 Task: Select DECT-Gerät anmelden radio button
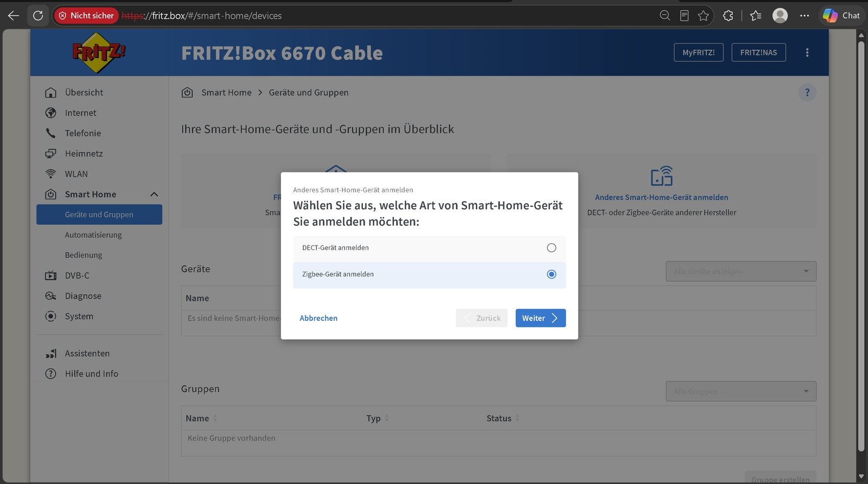[551, 248]
